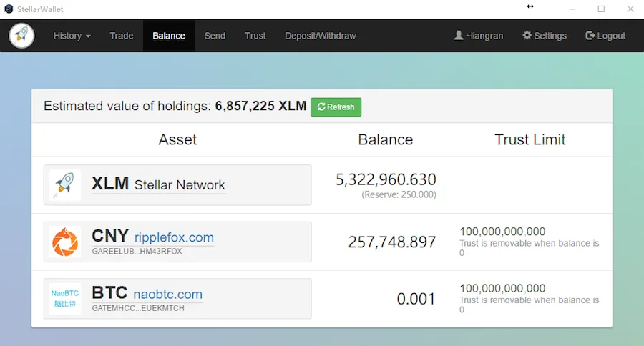The image size is (644, 346).
Task: Click the NaoBTC asset icon
Action: (x=65, y=298)
